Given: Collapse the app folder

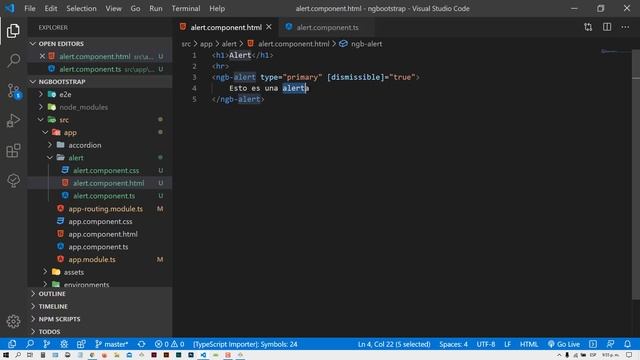Looking at the screenshot, I should click(100, 132).
